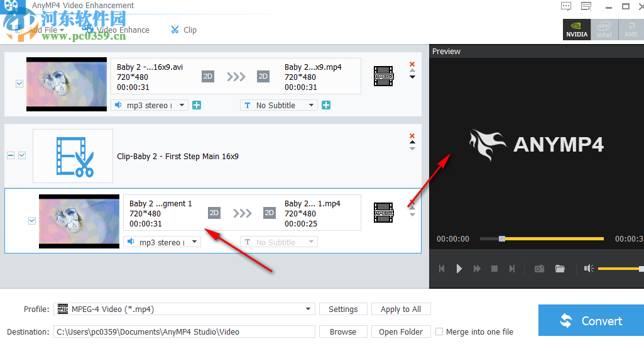
Task: Click the preview seek bar
Action: tap(542, 239)
